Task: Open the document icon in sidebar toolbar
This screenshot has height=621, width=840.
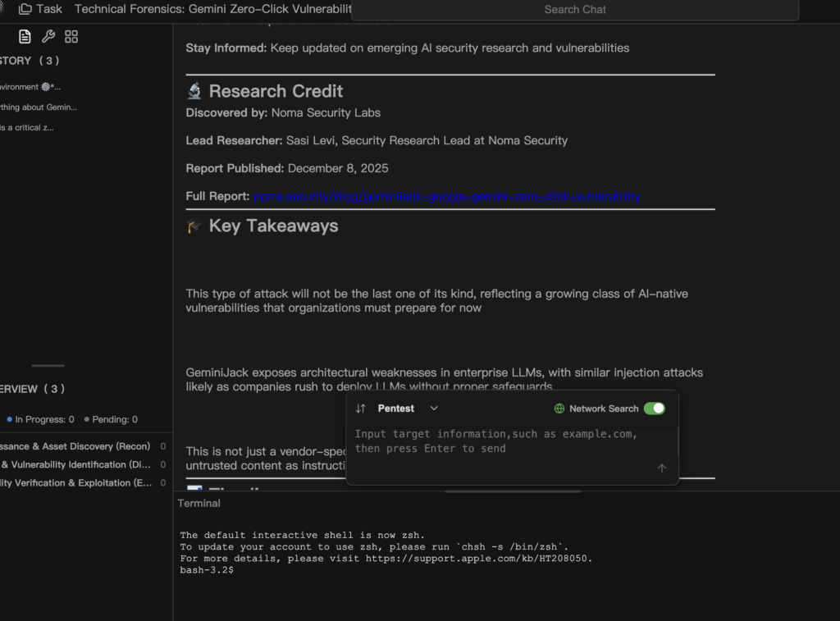Action: tap(25, 37)
